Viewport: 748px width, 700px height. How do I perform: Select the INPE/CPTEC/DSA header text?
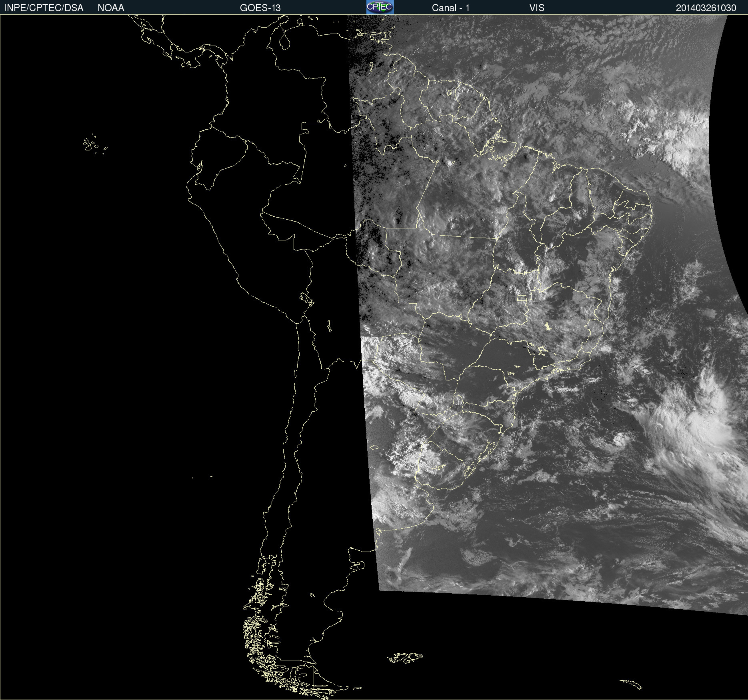(x=44, y=8)
